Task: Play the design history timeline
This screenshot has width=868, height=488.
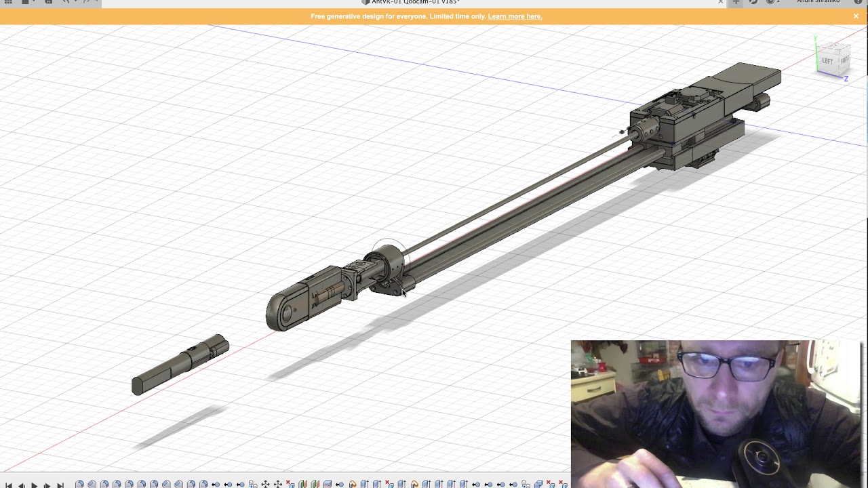Action: pos(35,485)
